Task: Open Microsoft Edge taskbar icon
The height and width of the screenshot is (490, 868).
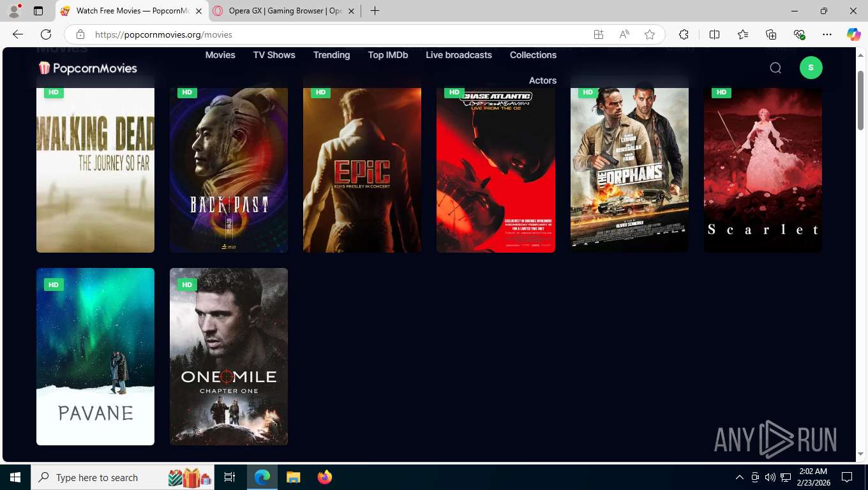Action: tap(262, 477)
